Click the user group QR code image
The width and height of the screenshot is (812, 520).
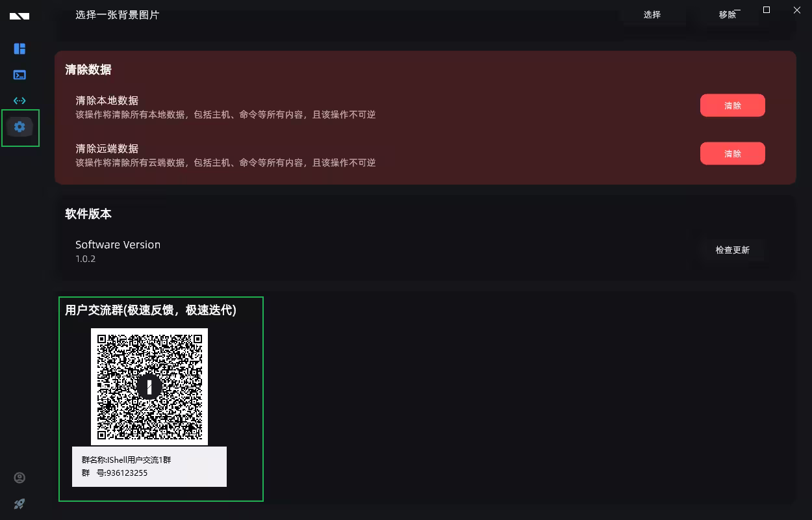[149, 387]
